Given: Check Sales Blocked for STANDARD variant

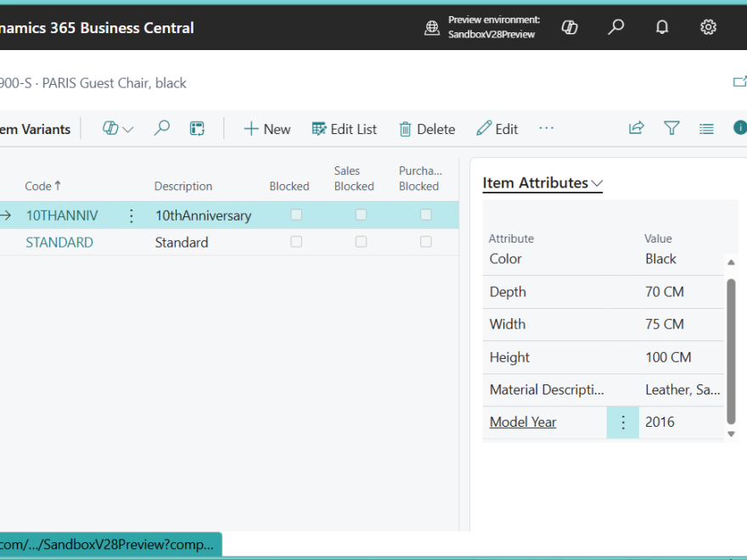Looking at the screenshot, I should (361, 242).
